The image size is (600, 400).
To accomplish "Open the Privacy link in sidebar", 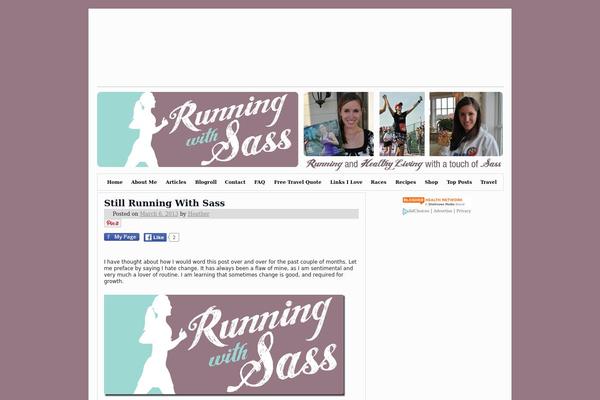I will pos(463,211).
